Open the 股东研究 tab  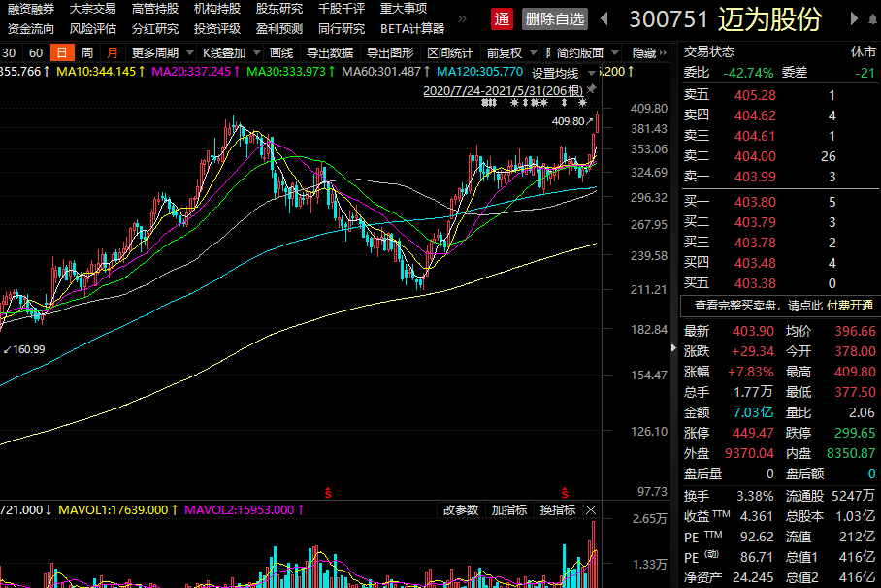279,9
